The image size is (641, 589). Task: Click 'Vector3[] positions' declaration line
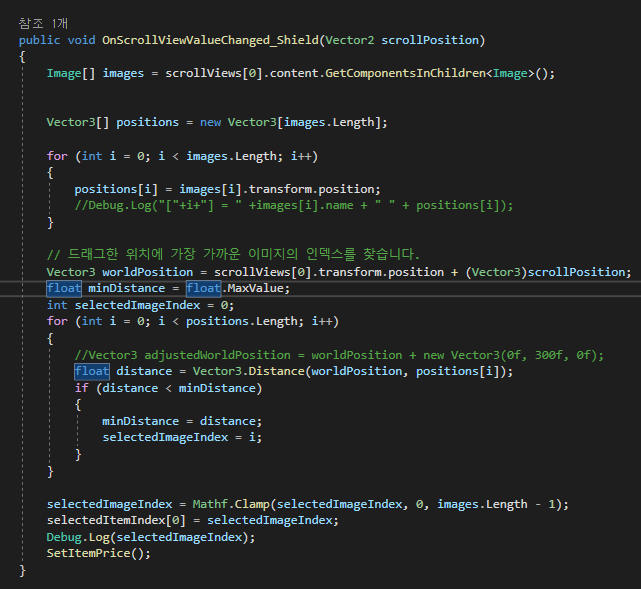(x=217, y=122)
